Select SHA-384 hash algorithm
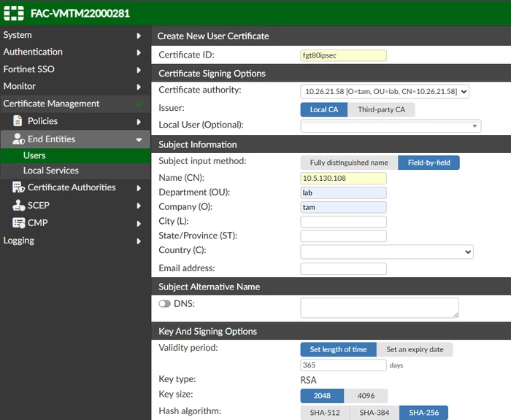Viewport: 511px width, 420px height. 374,413
